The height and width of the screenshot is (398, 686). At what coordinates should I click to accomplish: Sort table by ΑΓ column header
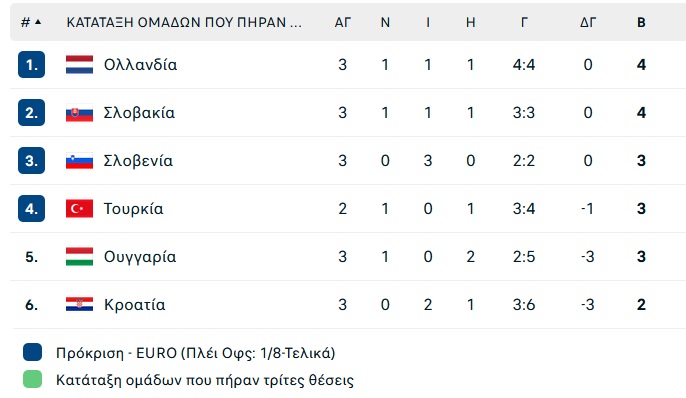pos(343,22)
